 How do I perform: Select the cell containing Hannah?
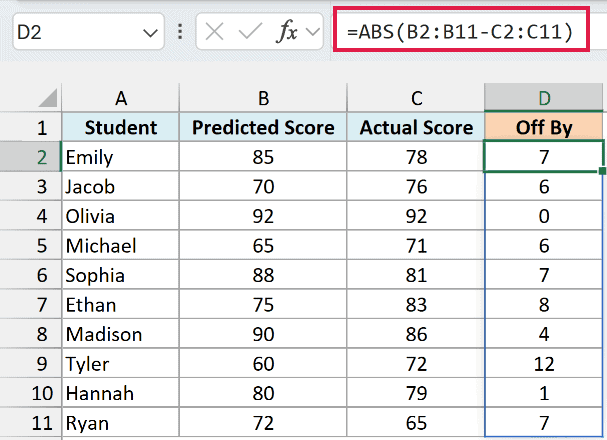(120, 393)
